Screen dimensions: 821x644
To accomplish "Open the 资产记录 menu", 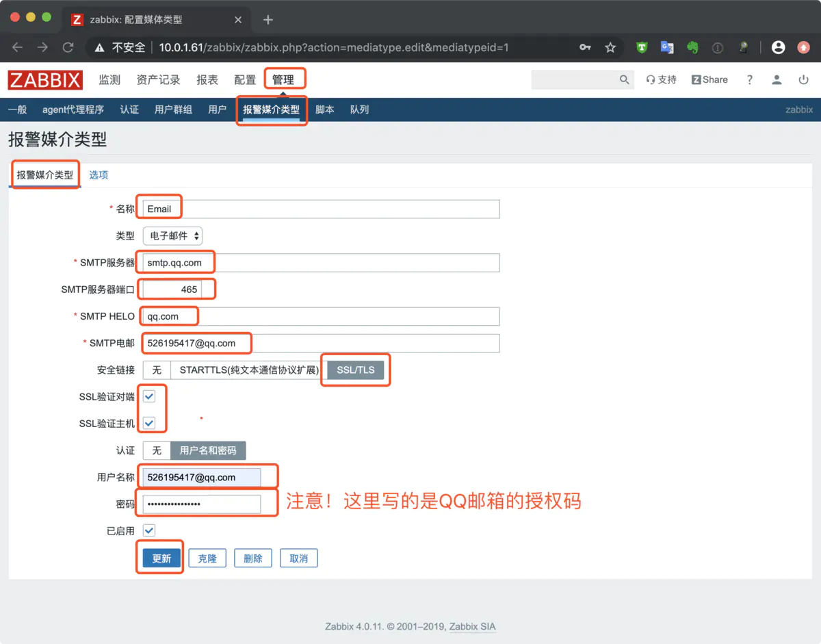I will coord(158,79).
